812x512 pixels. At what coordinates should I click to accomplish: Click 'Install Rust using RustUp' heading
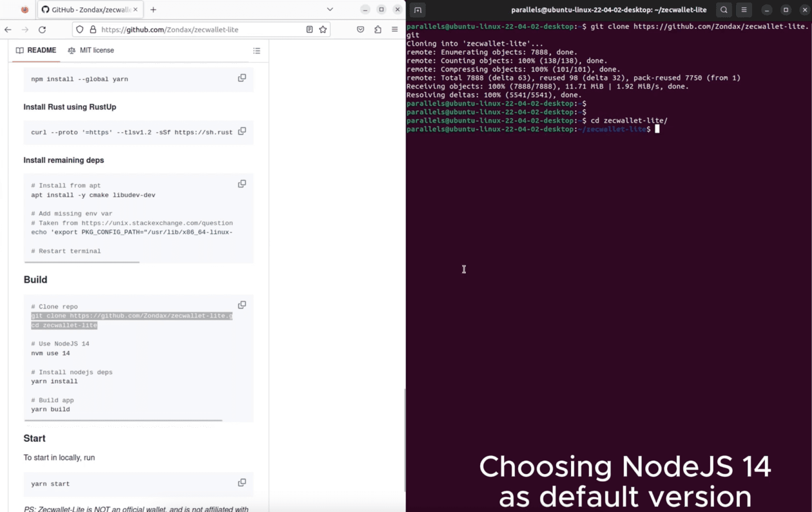click(70, 107)
